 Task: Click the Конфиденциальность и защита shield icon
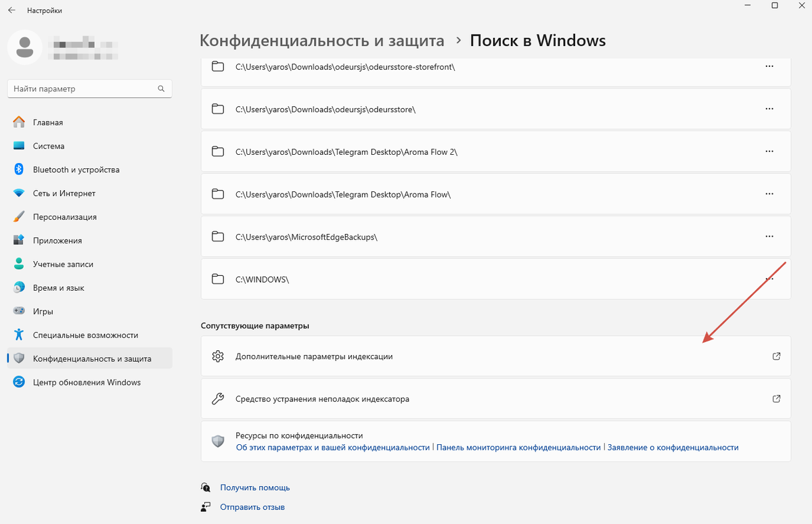19,358
